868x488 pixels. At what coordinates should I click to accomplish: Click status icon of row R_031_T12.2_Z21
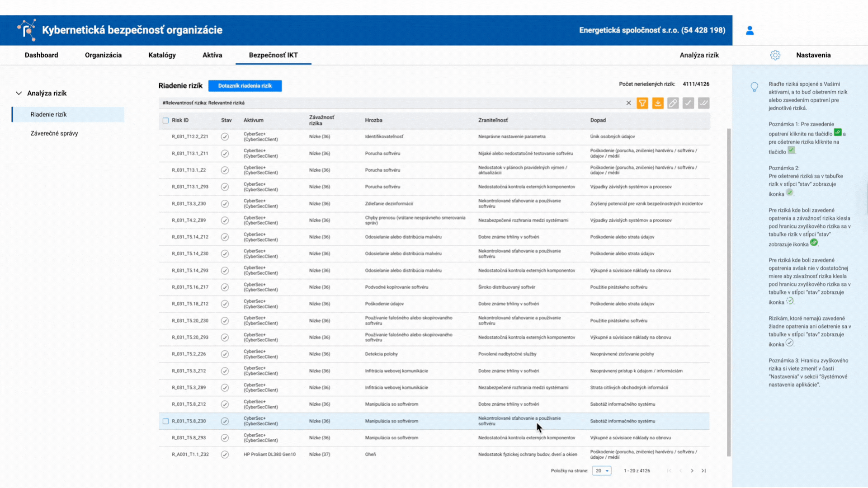click(x=225, y=137)
